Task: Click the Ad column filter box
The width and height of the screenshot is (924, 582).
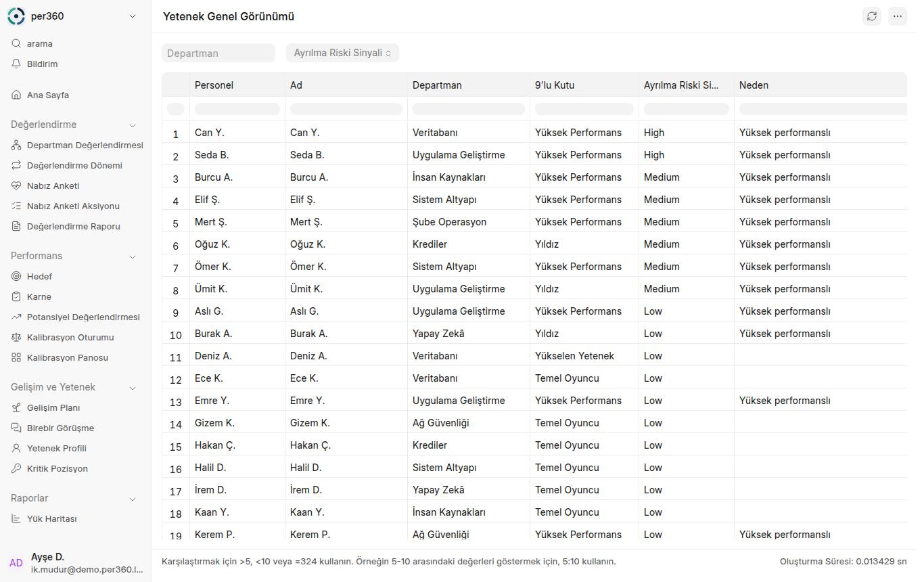Action: 346,108
